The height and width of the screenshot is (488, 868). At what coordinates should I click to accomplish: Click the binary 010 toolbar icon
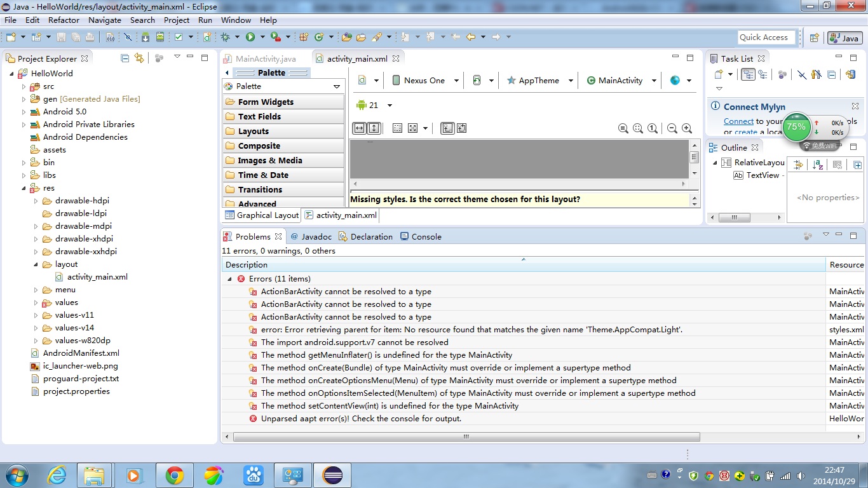click(x=110, y=37)
